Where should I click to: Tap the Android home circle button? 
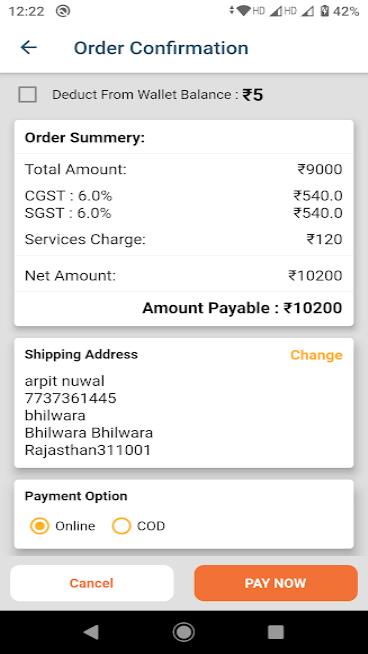(184, 632)
